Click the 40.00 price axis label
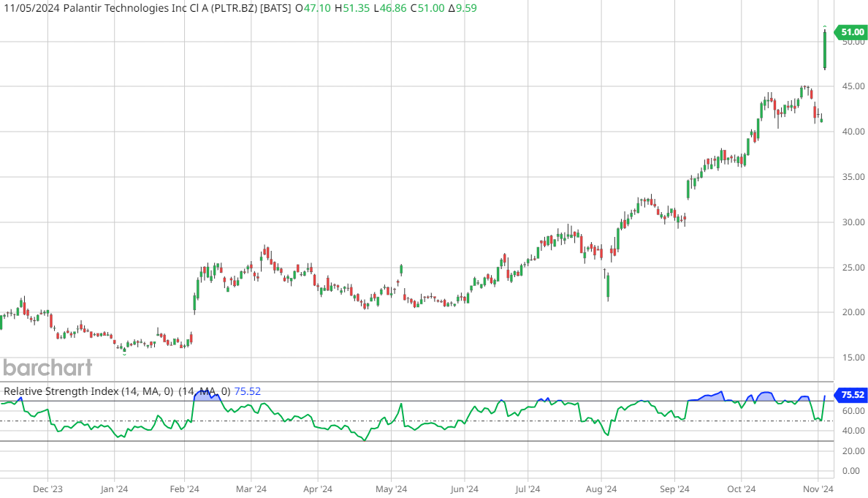Screen dimensions: 868x498 [x=853, y=132]
